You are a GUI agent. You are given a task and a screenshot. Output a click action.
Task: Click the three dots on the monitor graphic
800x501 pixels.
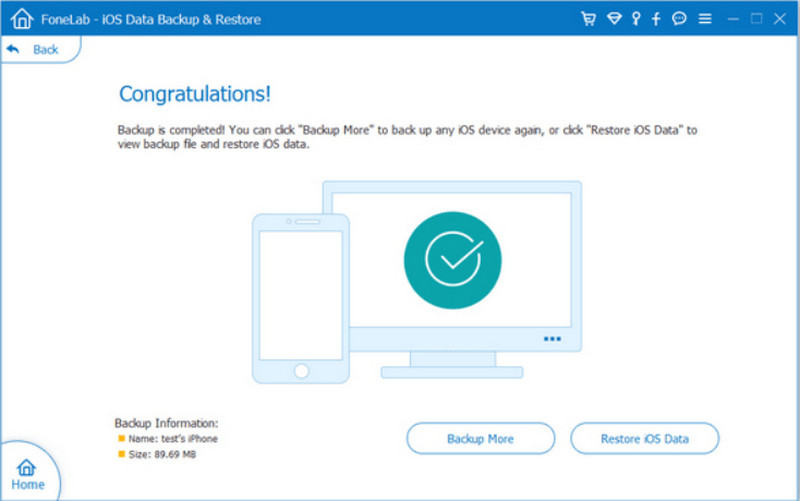pos(552,339)
